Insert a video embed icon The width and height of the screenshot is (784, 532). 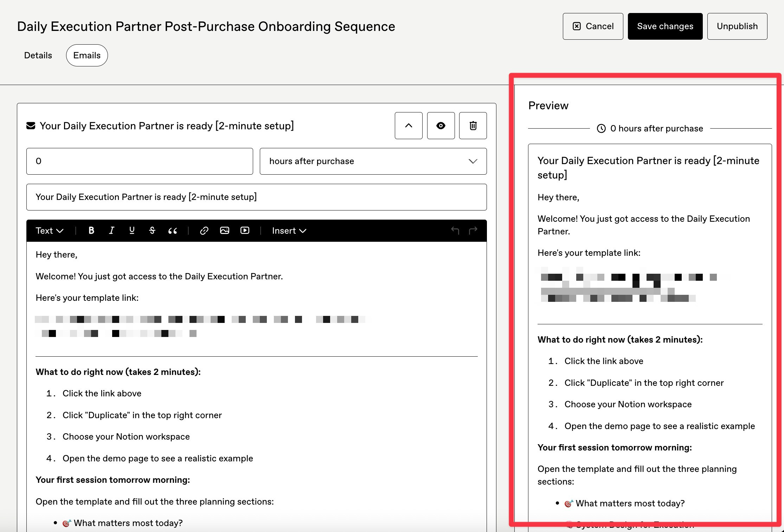(x=245, y=231)
